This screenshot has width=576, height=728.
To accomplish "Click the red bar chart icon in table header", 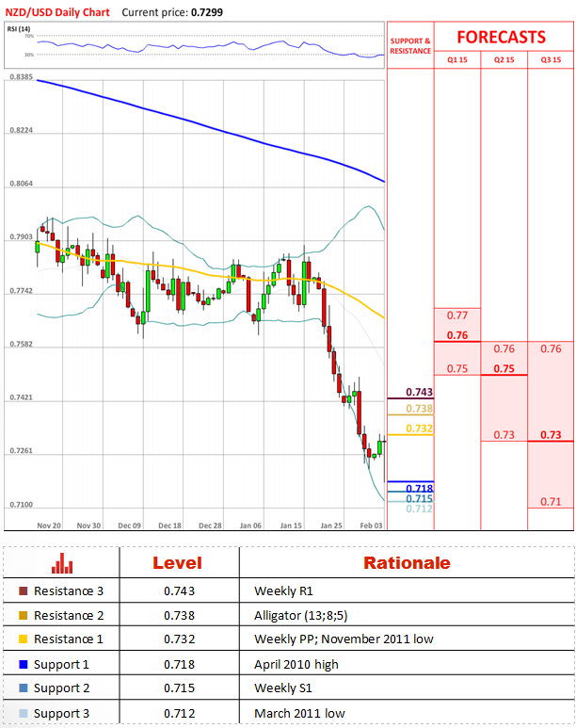I will (x=62, y=563).
